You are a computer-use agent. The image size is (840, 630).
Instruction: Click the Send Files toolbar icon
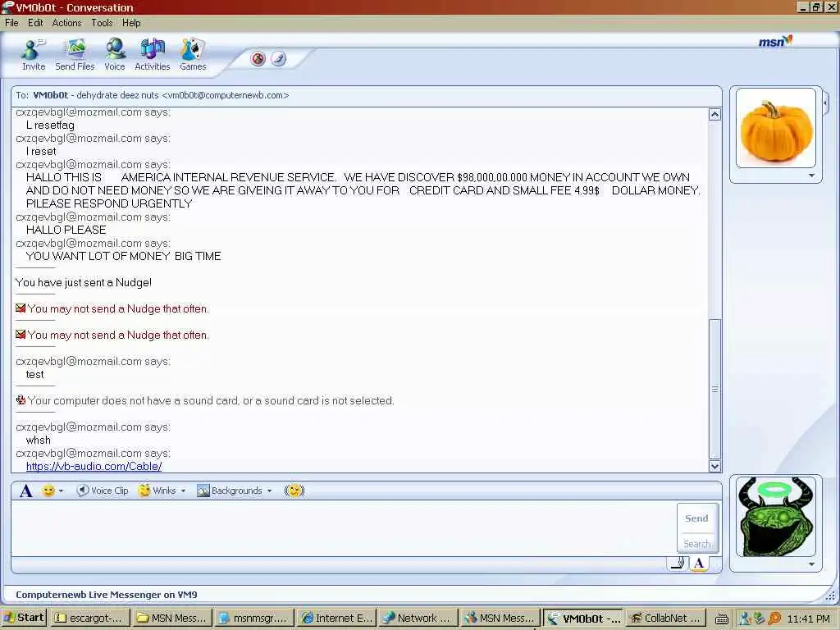[x=75, y=55]
